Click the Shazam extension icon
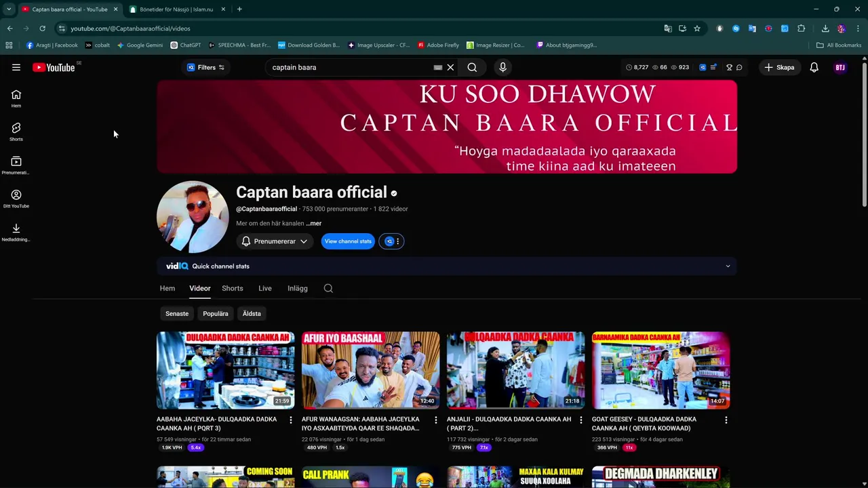Image resolution: width=868 pixels, height=488 pixels. click(736, 28)
